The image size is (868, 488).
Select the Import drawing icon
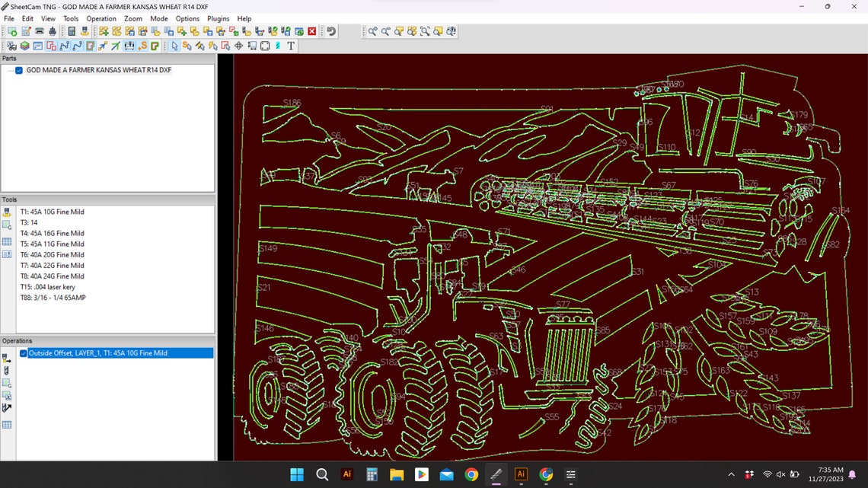click(12, 31)
